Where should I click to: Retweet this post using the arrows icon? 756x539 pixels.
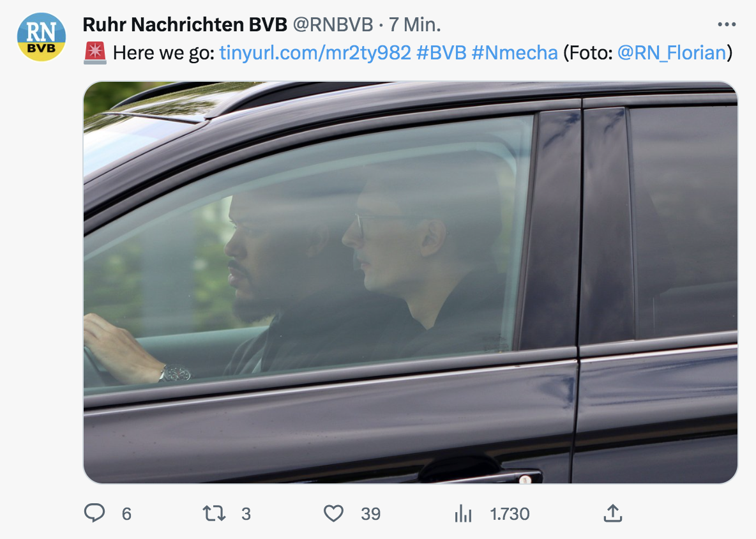click(214, 513)
